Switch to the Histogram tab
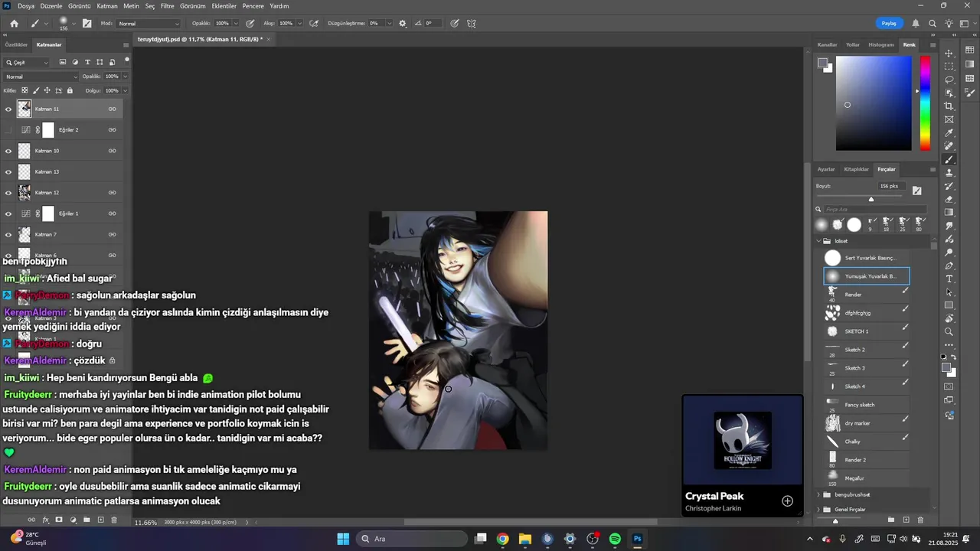The height and width of the screenshot is (551, 980). [x=880, y=44]
